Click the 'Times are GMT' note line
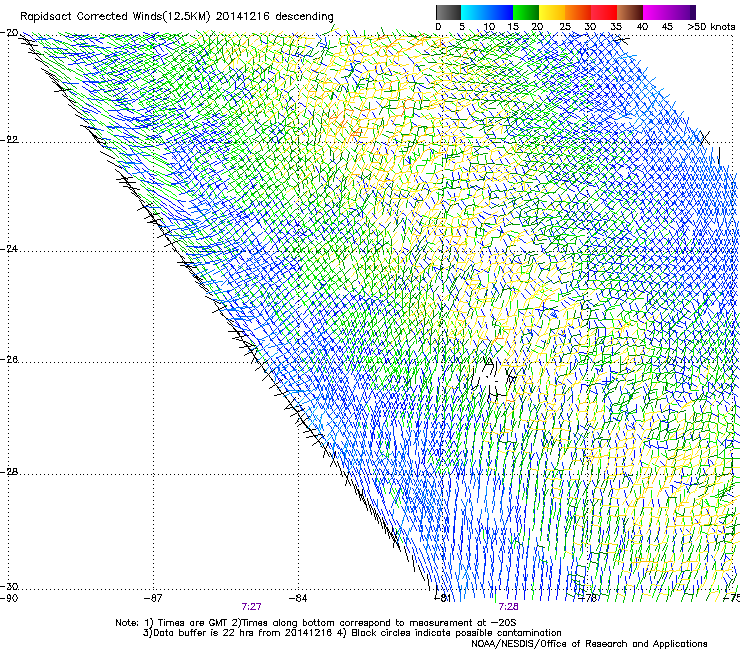This screenshot has height=650, width=740. (x=316, y=623)
